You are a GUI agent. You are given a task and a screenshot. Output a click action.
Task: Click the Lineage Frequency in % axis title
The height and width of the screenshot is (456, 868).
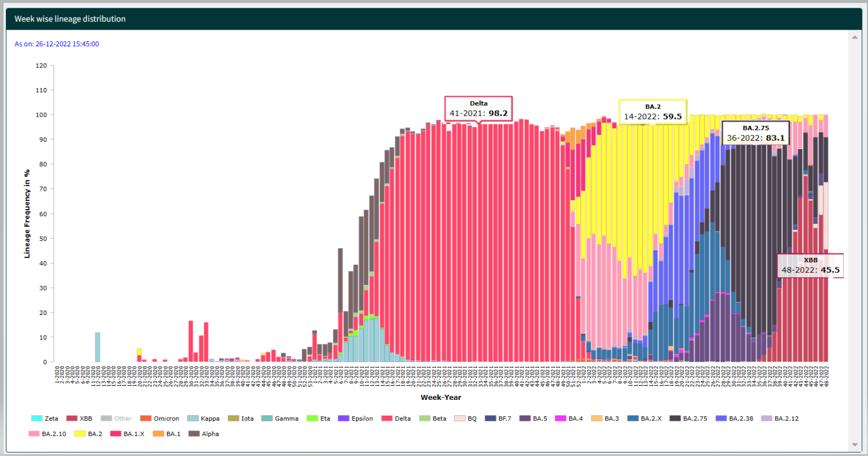27,213
